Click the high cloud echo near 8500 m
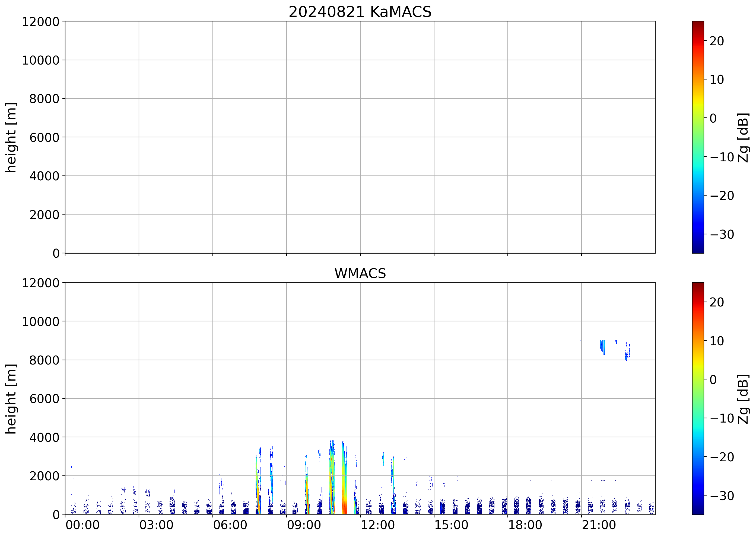This screenshot has height=537, width=756. pos(603,347)
